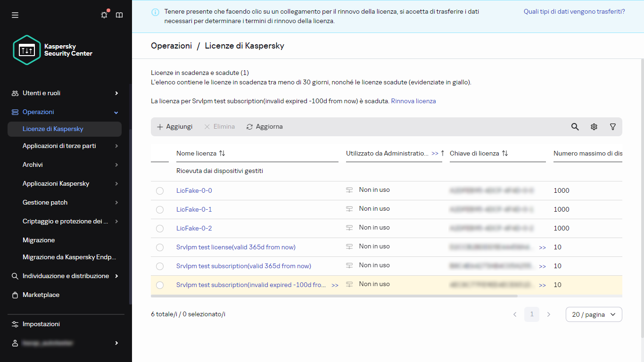Screen dimensions: 644x362
Task: Click the Rinnova licenza link
Action: [413, 101]
